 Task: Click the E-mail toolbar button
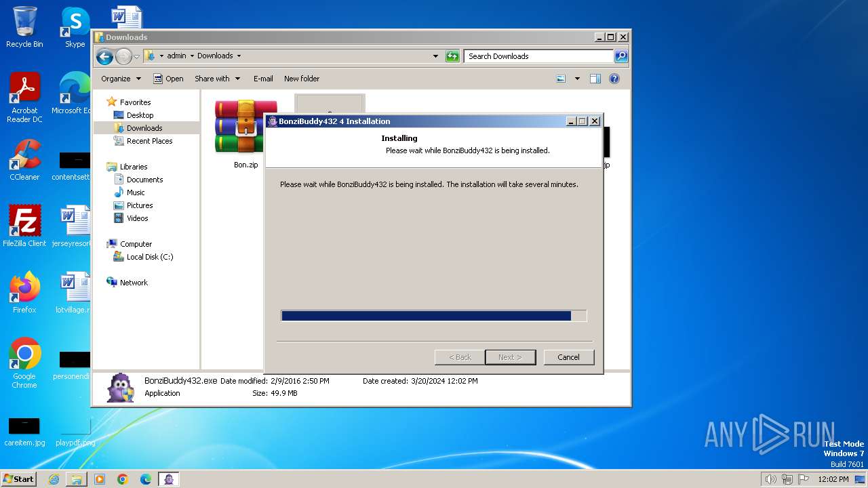tap(263, 79)
